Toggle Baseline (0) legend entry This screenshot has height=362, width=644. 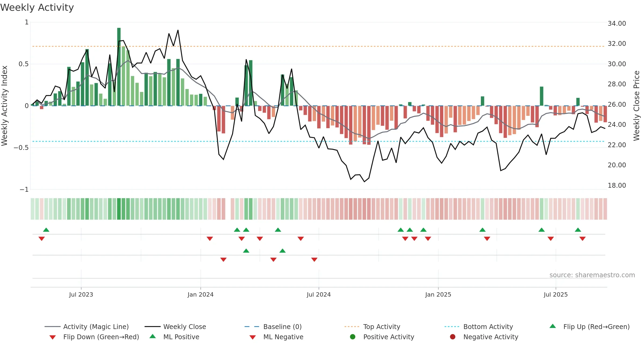click(x=273, y=327)
